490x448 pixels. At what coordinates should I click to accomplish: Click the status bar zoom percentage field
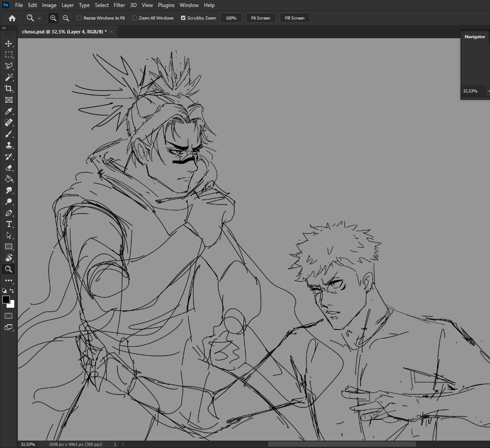click(28, 444)
